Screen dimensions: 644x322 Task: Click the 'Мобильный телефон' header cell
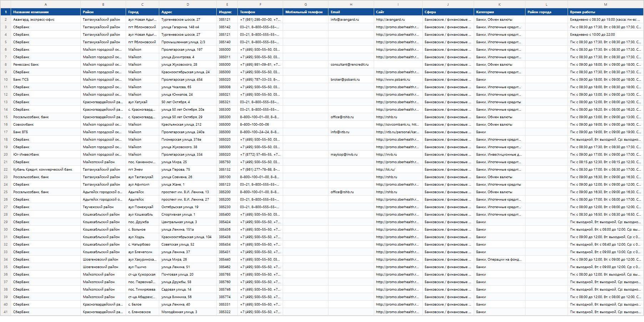(x=306, y=12)
